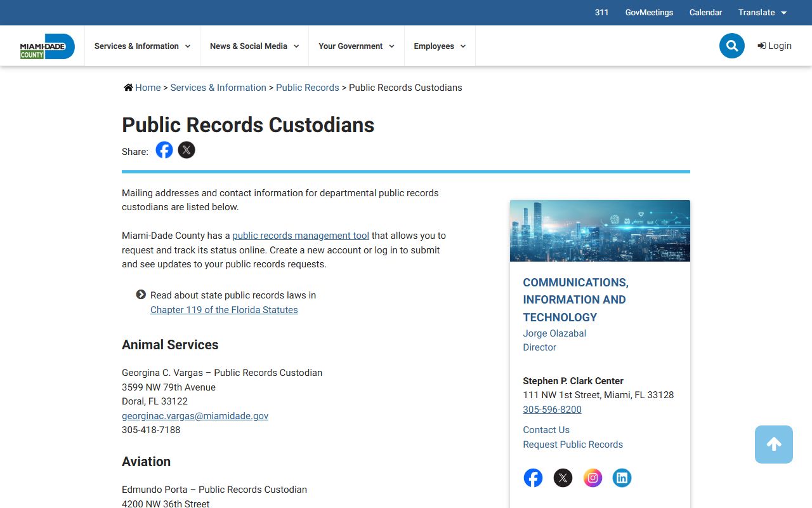Email georginac.vargas@miamidade.gov
This screenshot has width=812, height=508.
pos(195,416)
